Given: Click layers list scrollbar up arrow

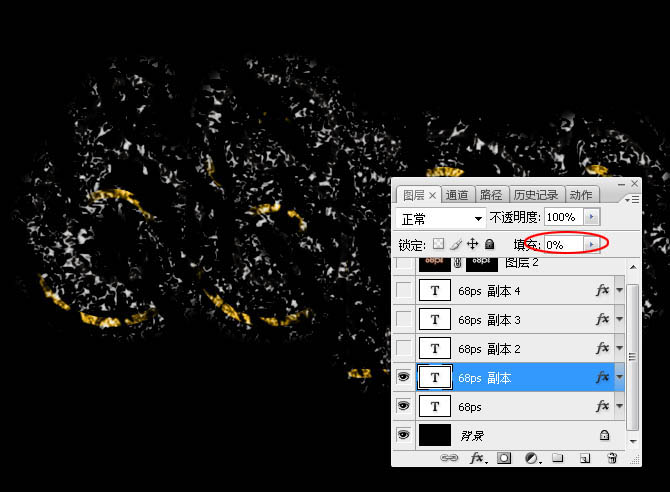Looking at the screenshot, I should (x=633, y=267).
